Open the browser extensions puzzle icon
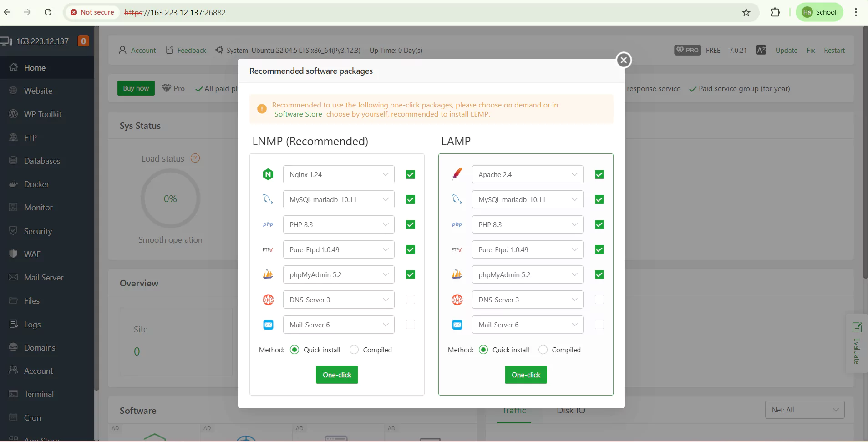Screen dimensions: 868x442 pyautogui.click(x=775, y=12)
